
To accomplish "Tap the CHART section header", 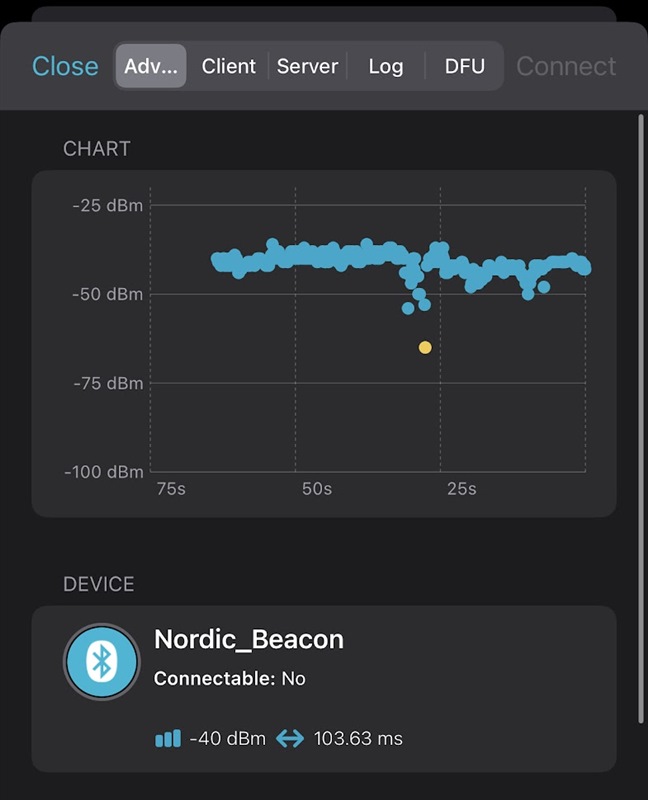I will pos(97,148).
